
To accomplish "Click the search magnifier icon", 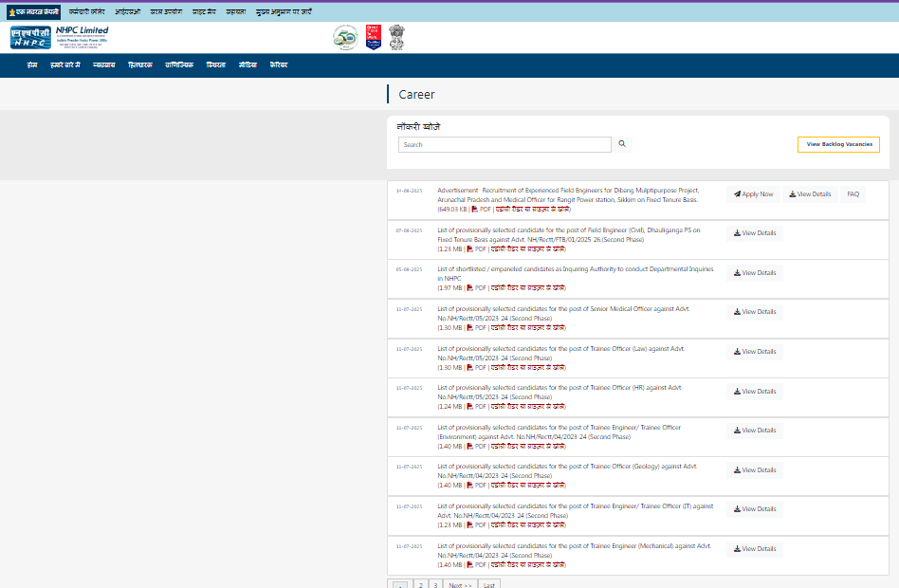I will (x=622, y=144).
